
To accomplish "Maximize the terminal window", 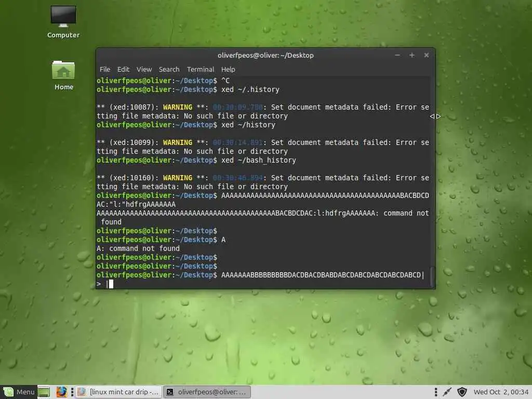I will [412, 55].
